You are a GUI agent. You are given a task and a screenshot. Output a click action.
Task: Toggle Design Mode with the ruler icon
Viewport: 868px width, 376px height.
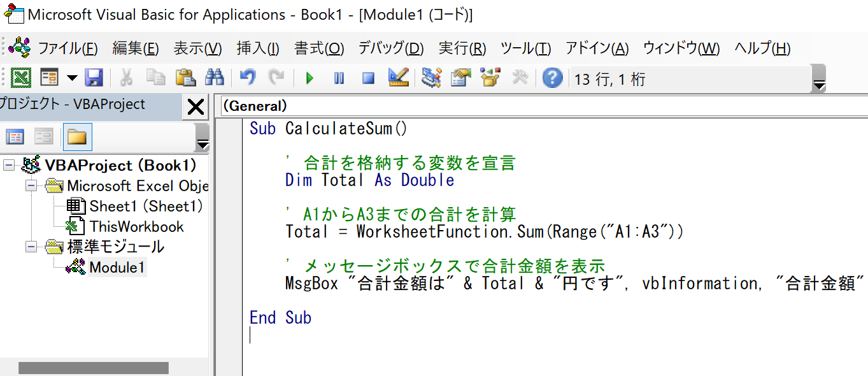click(x=398, y=78)
